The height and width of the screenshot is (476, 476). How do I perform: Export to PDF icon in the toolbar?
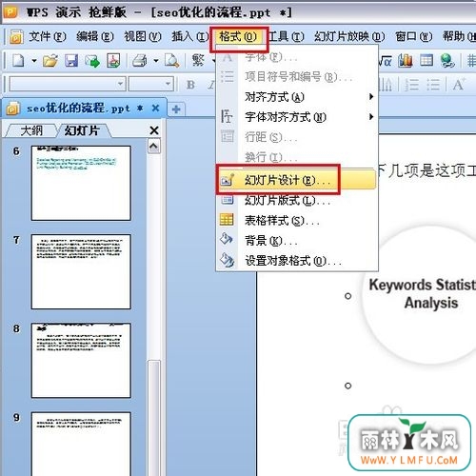[x=113, y=60]
